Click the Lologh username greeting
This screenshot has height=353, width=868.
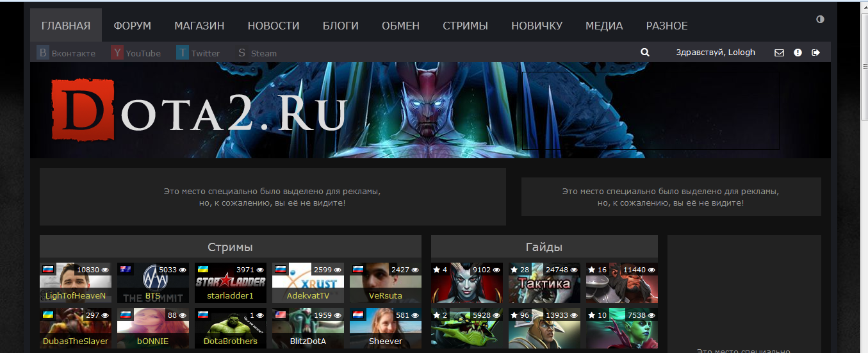(x=715, y=53)
